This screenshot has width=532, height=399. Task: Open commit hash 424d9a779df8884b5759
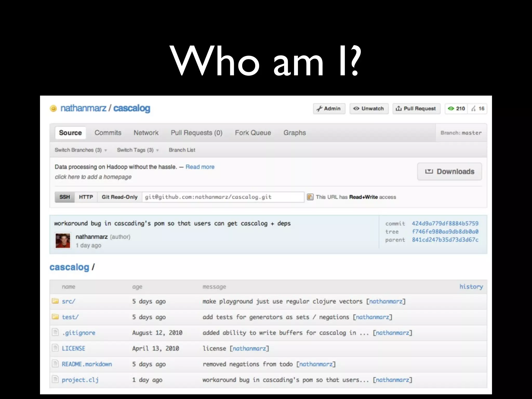(445, 223)
